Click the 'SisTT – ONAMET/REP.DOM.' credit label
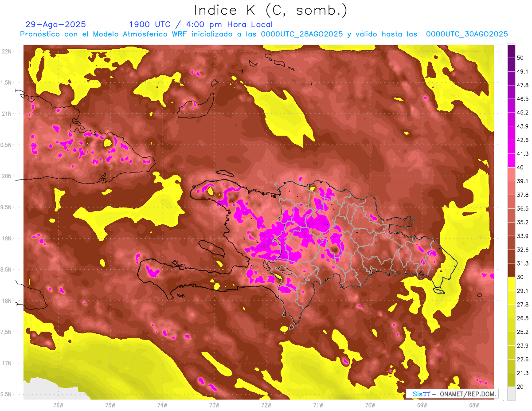The width and height of the screenshot is (532, 411). pos(451,394)
